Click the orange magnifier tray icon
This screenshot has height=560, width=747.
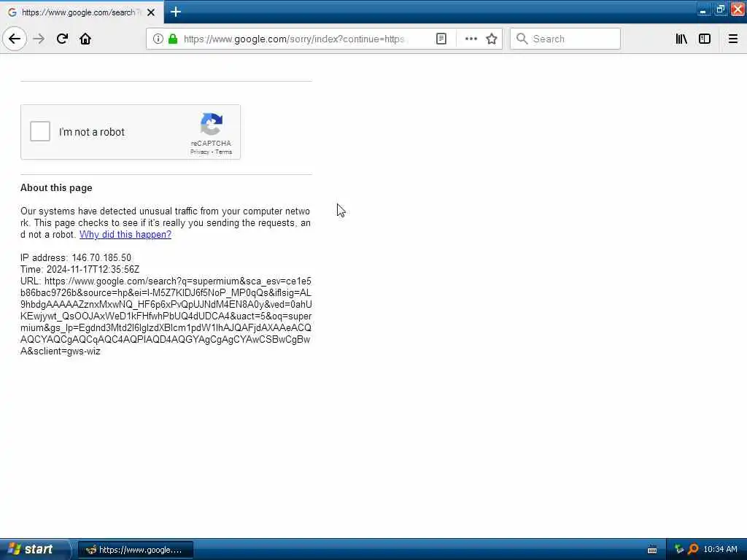(x=693, y=550)
